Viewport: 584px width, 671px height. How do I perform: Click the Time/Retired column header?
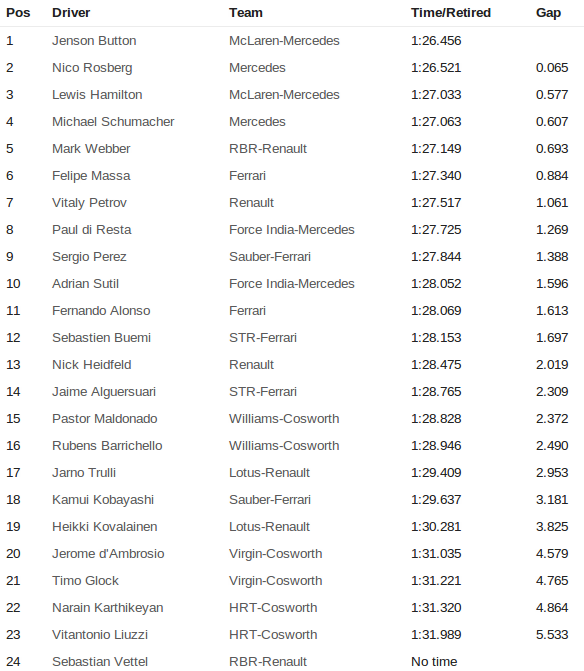pyautogui.click(x=451, y=13)
